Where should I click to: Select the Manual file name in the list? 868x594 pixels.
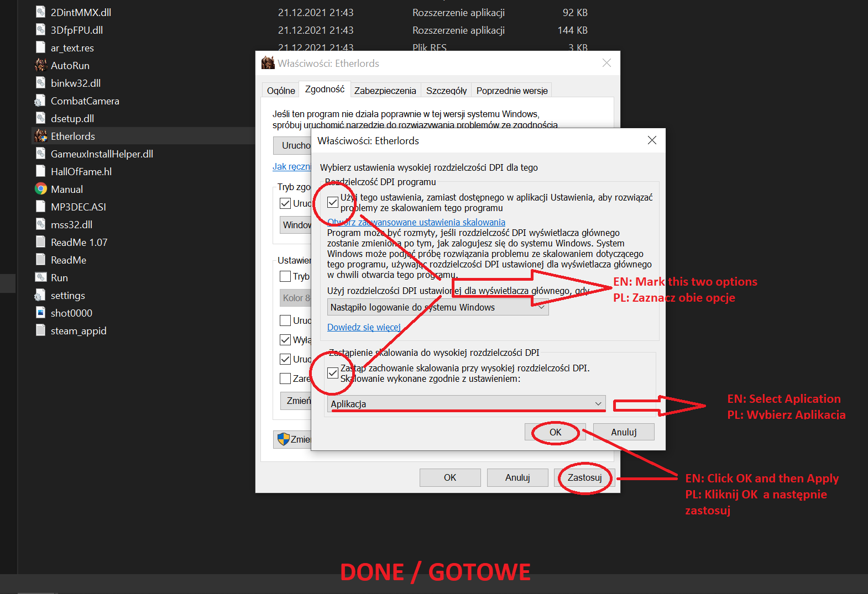(67, 189)
